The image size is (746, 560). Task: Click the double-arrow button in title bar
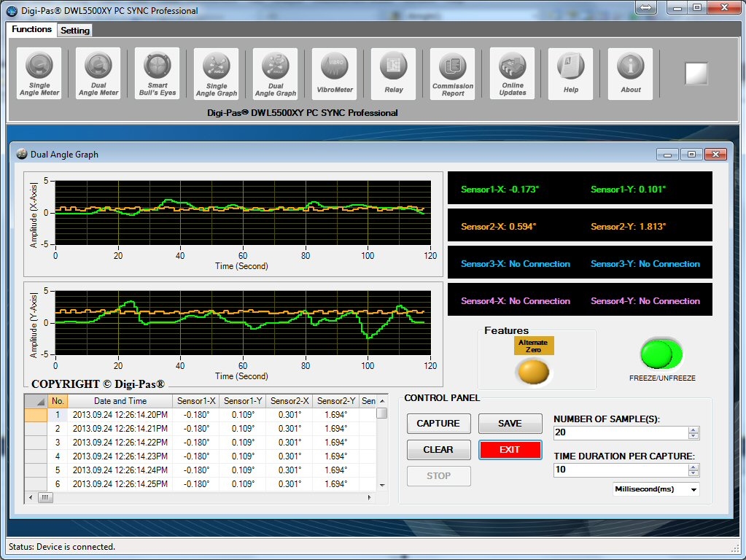coord(646,7)
